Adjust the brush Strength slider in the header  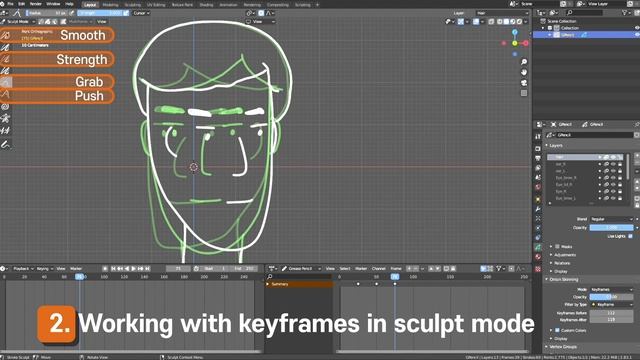click(x=100, y=13)
